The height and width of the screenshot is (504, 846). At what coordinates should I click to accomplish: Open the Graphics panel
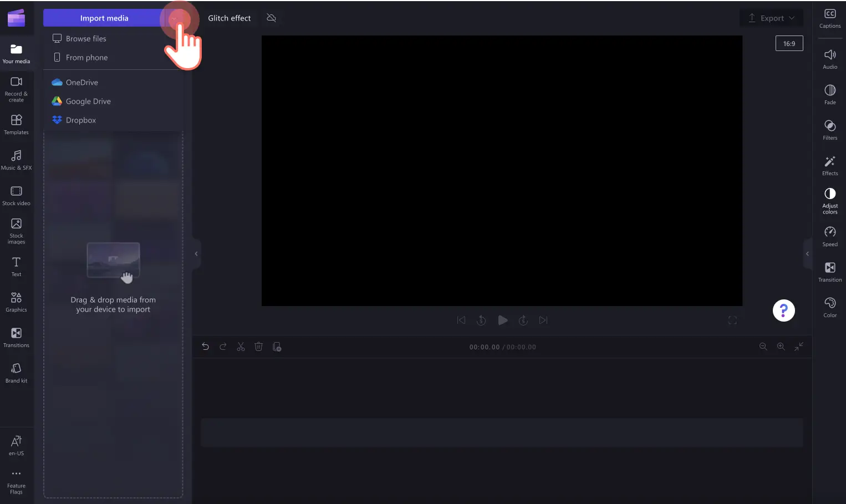[x=16, y=302]
